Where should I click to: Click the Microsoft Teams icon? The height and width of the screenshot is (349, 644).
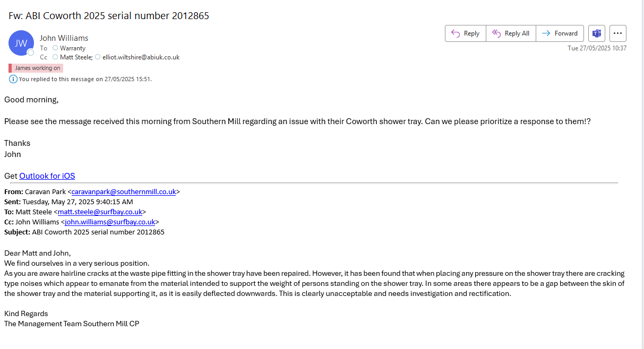(x=597, y=33)
